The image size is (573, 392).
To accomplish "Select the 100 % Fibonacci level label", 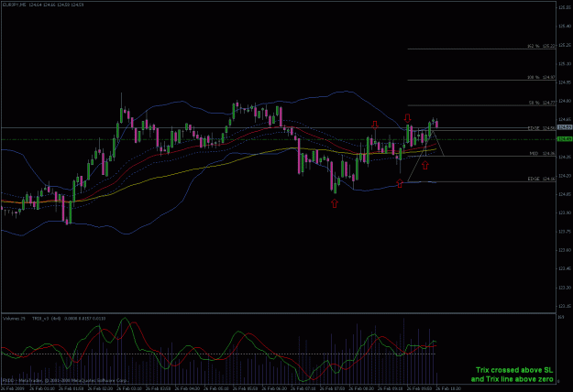I will [x=541, y=77].
